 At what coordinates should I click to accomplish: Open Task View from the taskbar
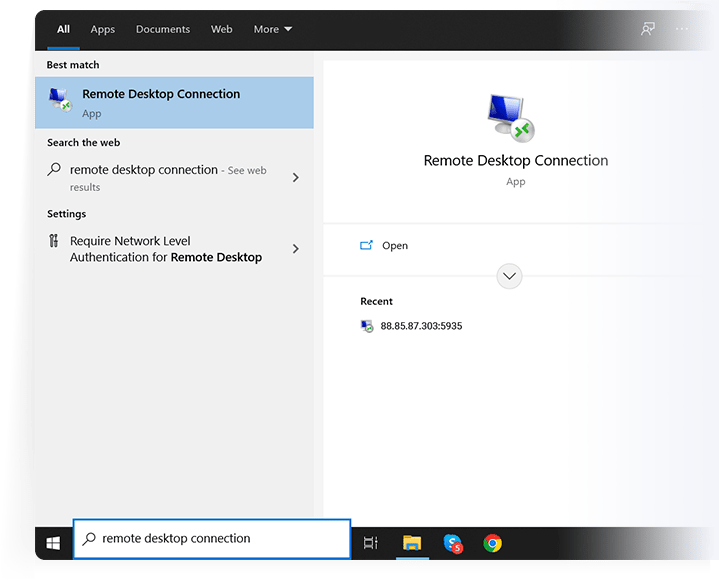(x=371, y=543)
